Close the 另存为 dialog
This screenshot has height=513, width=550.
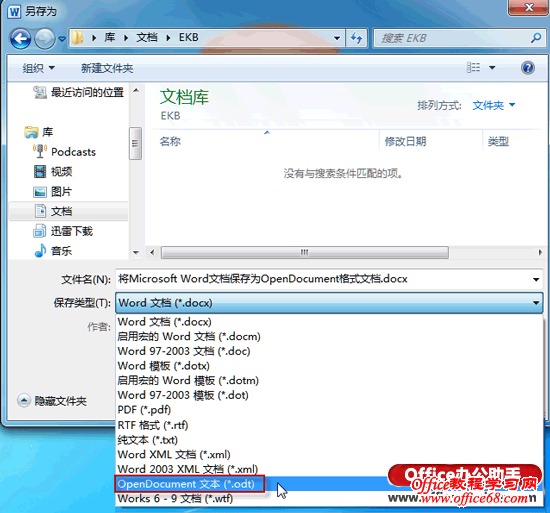coord(528,7)
